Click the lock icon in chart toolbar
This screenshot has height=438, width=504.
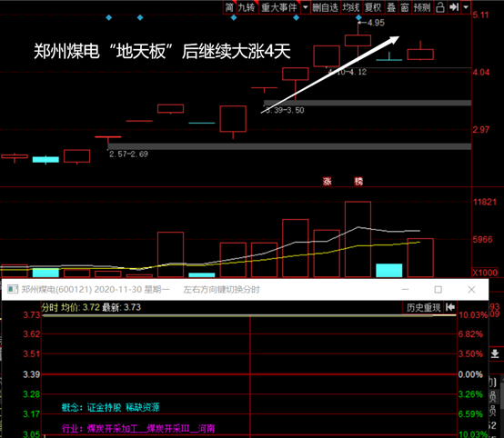pos(440,7)
